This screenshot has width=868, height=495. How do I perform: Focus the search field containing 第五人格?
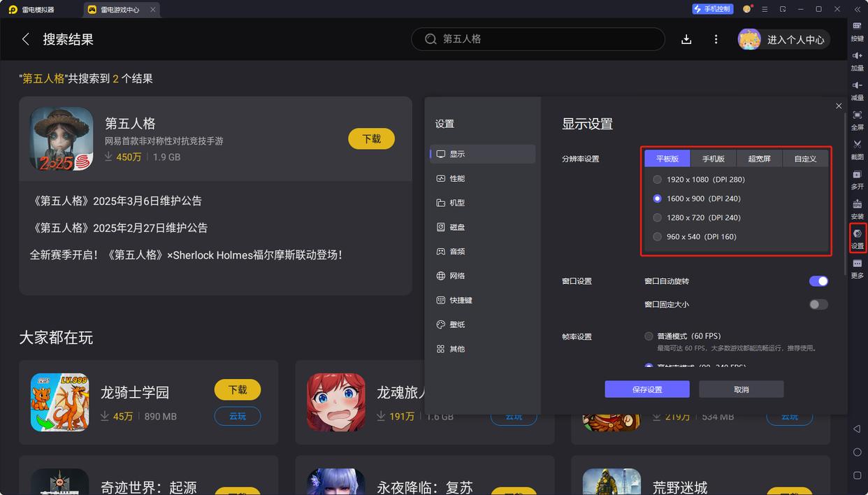coord(538,39)
